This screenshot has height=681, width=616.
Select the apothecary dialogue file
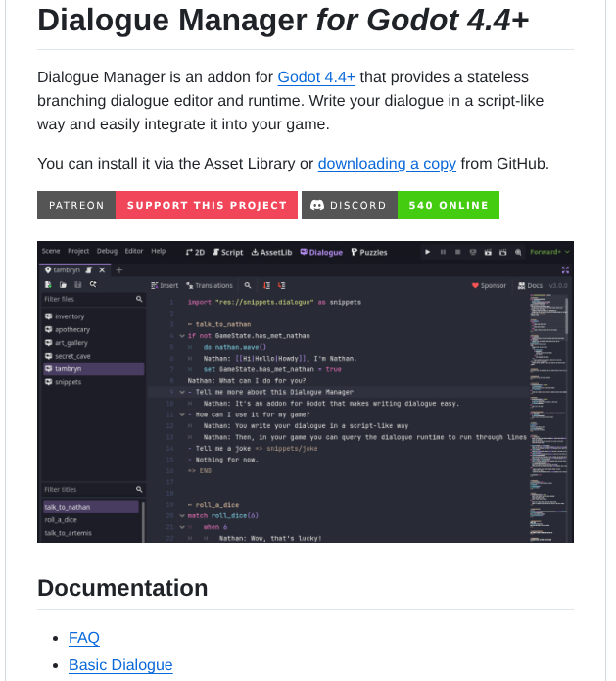pyautogui.click(x=93, y=329)
